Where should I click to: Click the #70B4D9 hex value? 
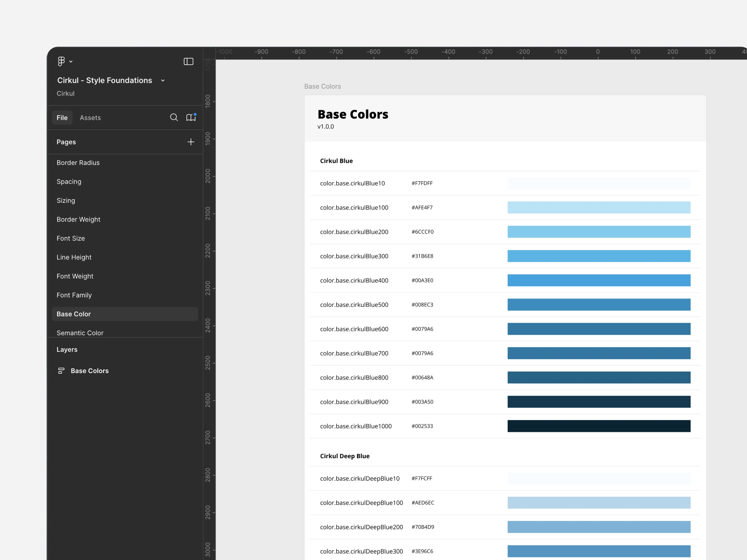coord(423,527)
